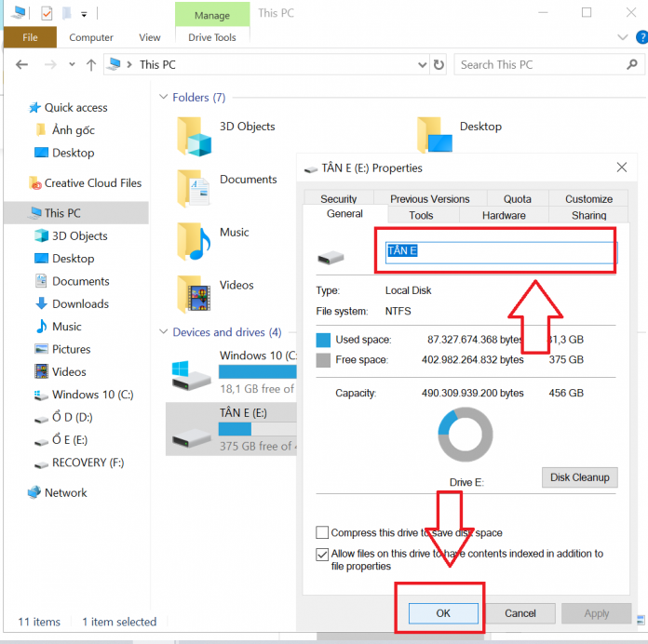Open the Videos folder icon
This screenshot has width=648, height=644.
(195, 294)
